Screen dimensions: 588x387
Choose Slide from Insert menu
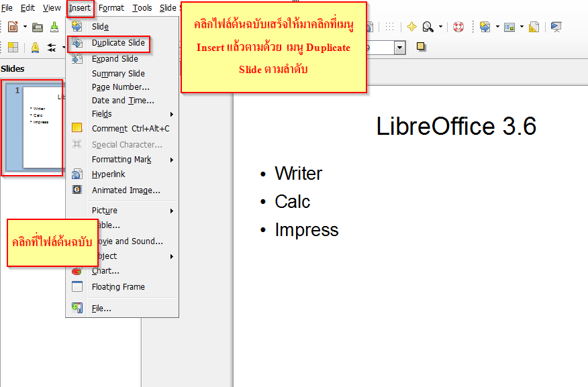point(122,27)
